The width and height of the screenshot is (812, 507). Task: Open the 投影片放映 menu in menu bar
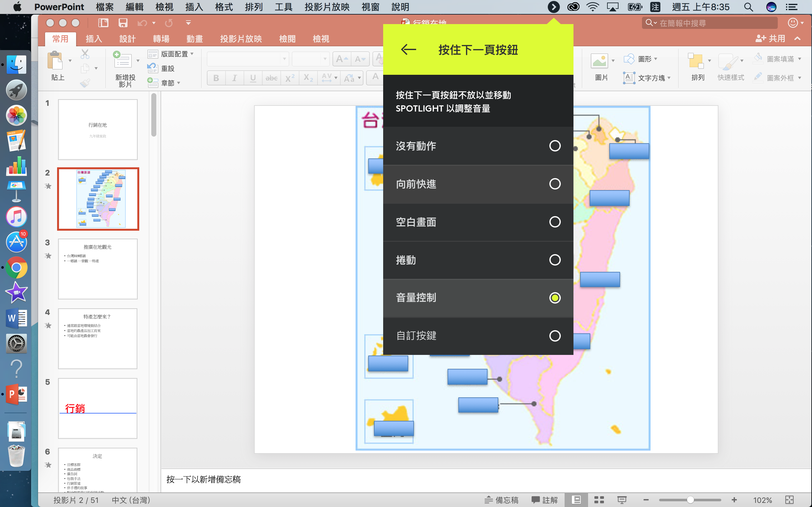point(327,7)
